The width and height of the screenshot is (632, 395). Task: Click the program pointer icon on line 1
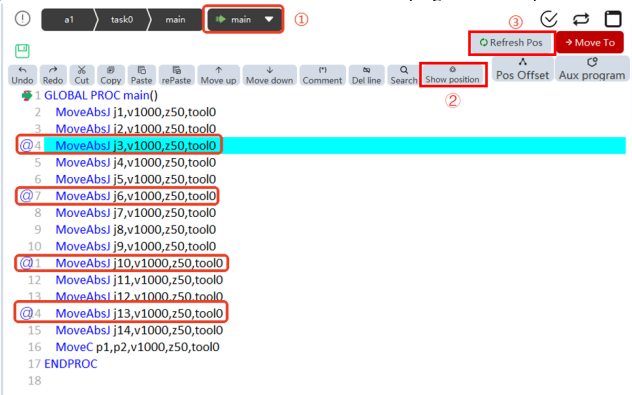coord(27,96)
